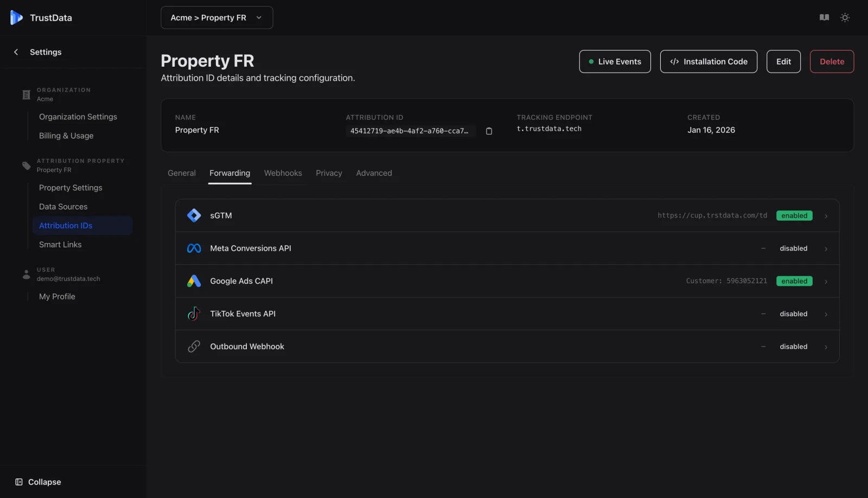Expand Outbound Webhook row chevron
This screenshot has width=868, height=498.
coord(826,347)
